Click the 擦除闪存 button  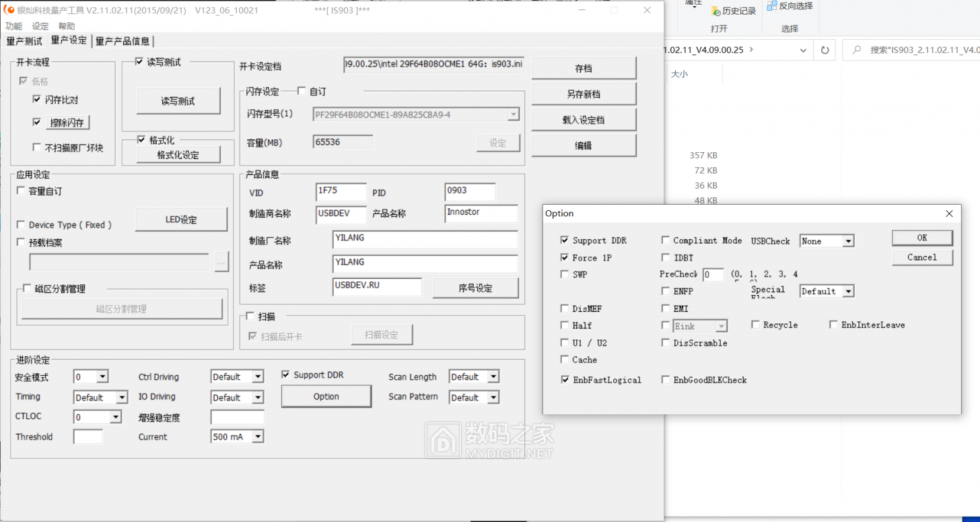click(x=67, y=123)
